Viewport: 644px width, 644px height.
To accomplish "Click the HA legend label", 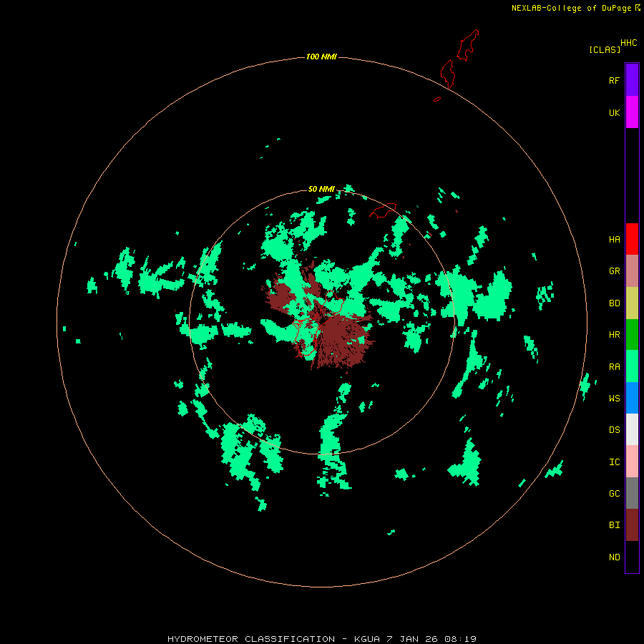I will (x=614, y=239).
